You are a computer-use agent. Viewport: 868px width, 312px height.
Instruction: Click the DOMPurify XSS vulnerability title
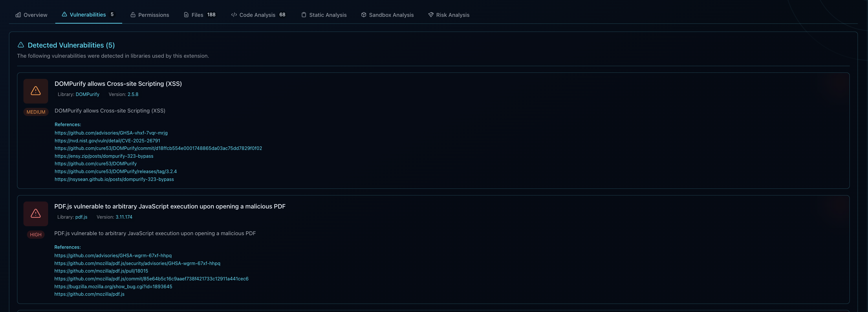[x=118, y=84]
